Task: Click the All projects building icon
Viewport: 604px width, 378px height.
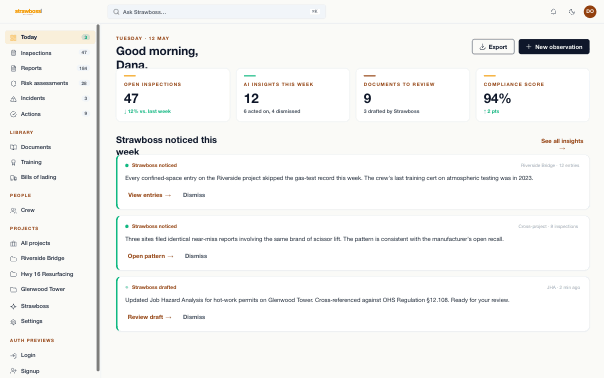Action: (x=13, y=244)
